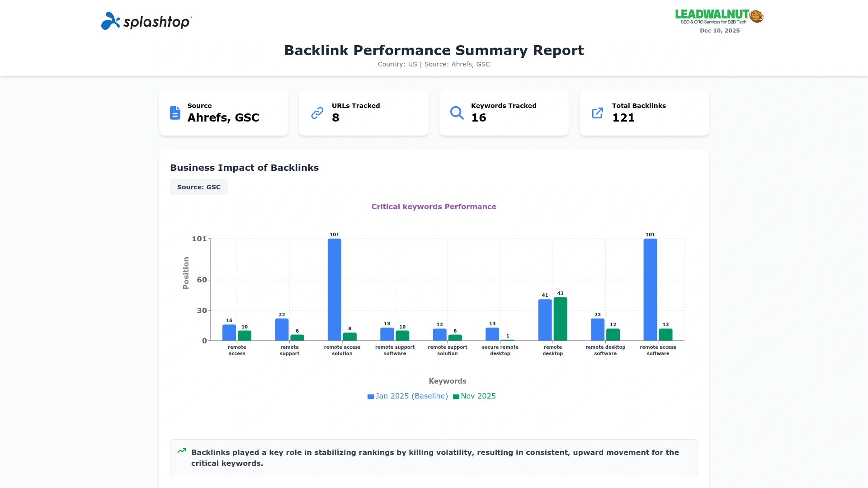Click the Splashtop logo

pos(146,21)
